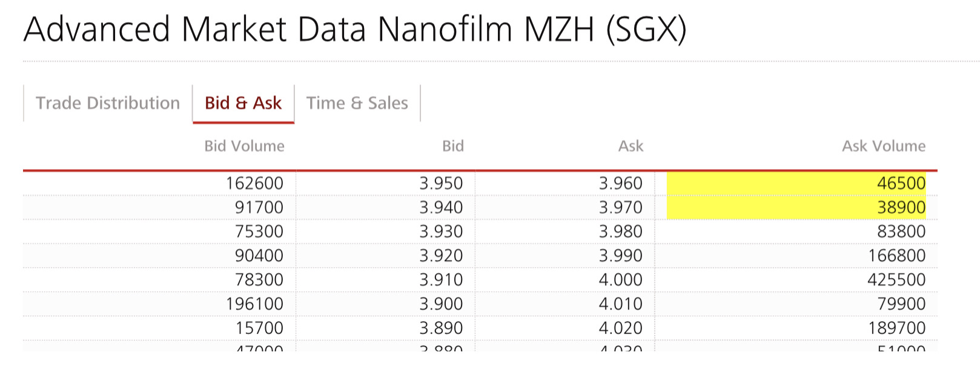Click the 3.900 bid price
980x378 pixels.
(441, 304)
